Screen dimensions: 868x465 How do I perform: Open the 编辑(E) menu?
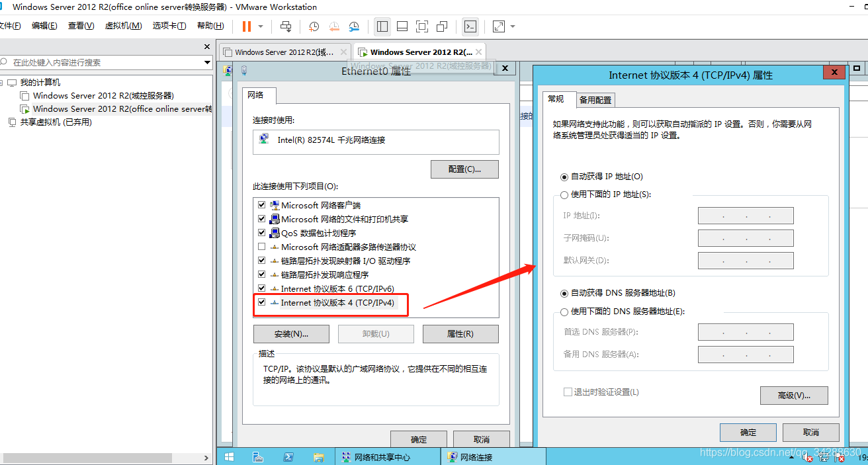coord(44,26)
